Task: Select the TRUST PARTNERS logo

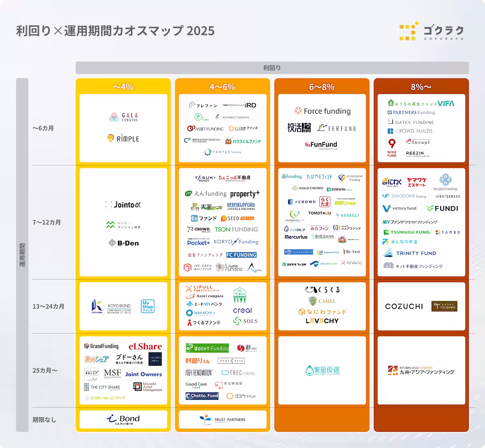Action: (222, 420)
